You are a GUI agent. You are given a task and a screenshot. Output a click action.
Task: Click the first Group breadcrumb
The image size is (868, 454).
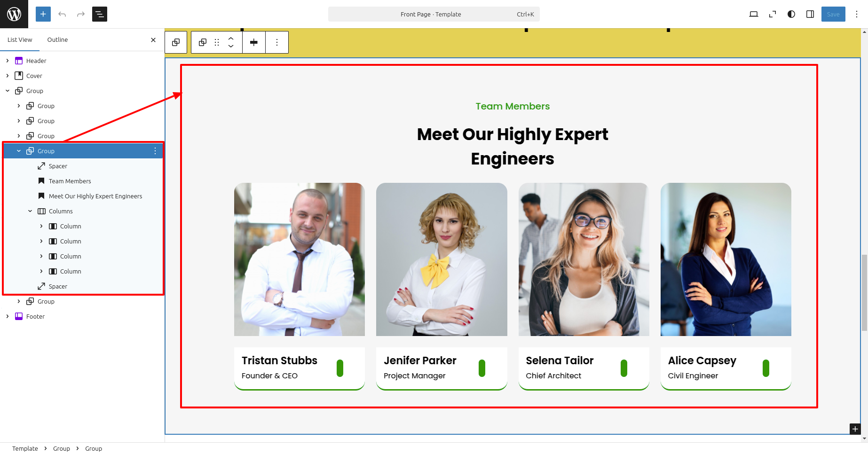coord(62,448)
